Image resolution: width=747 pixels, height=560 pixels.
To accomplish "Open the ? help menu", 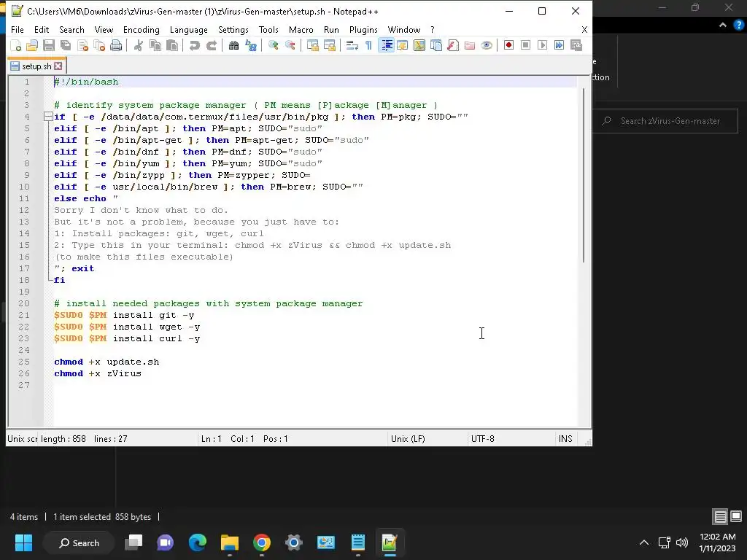I will [x=432, y=29].
